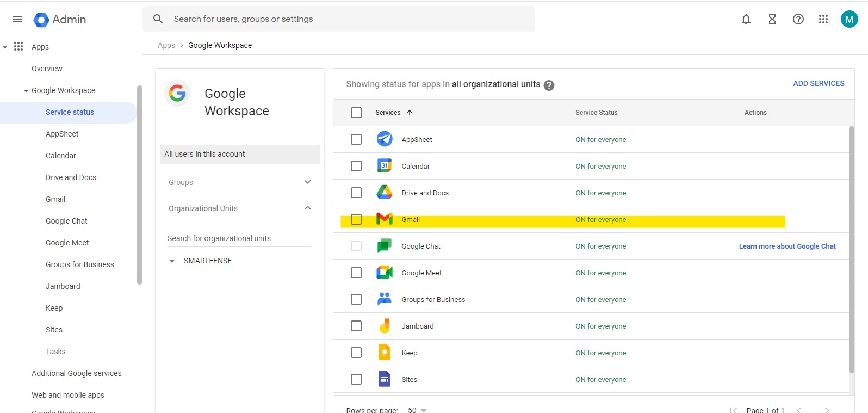This screenshot has width=868, height=413.
Task: Click the top search for users field
Action: coord(339,19)
